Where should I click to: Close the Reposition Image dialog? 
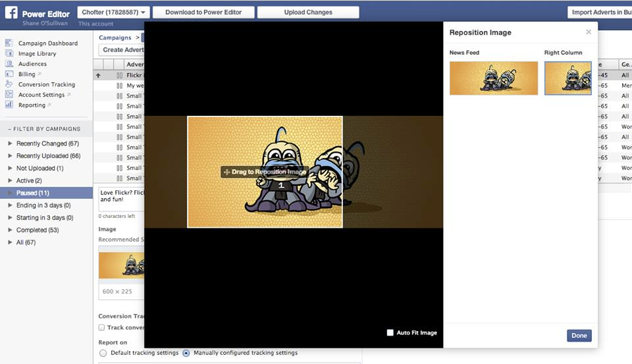[x=589, y=32]
